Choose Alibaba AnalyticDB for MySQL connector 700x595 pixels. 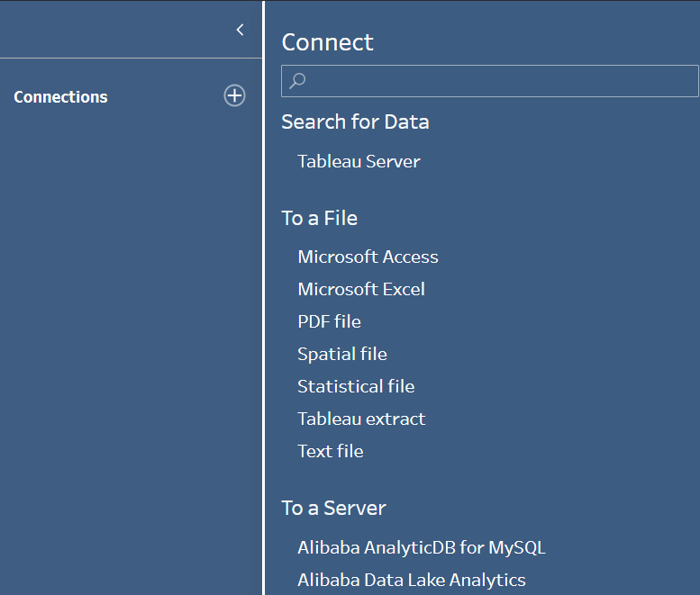[422, 547]
